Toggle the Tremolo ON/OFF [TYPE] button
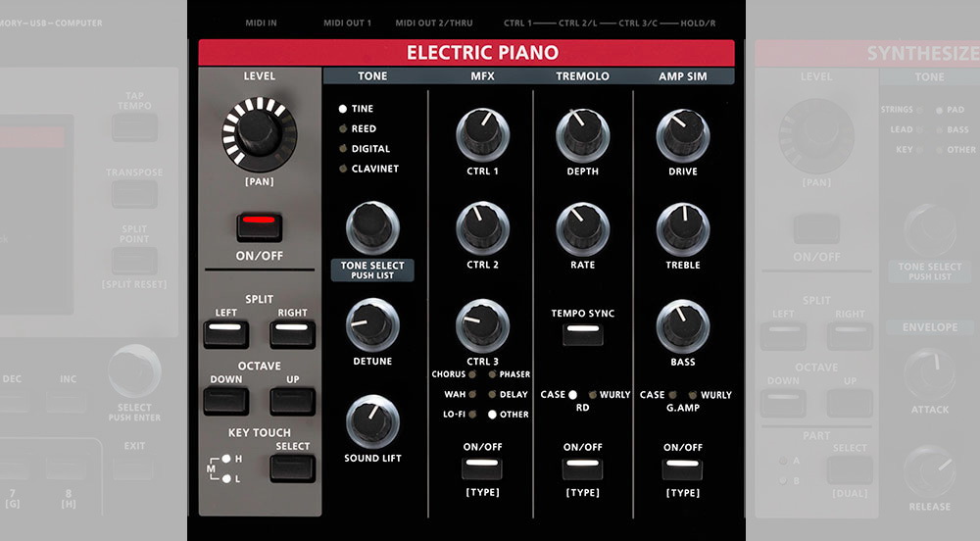The width and height of the screenshot is (980, 541). coord(582,468)
